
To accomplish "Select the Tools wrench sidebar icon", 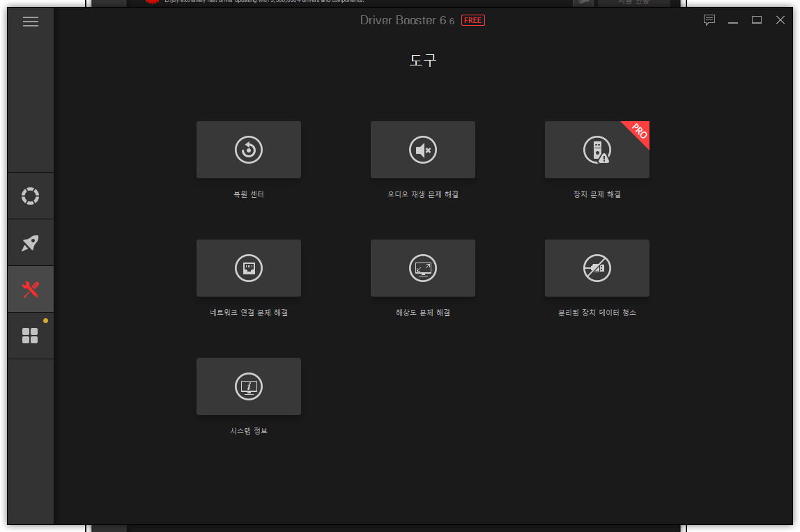I will tap(30, 290).
